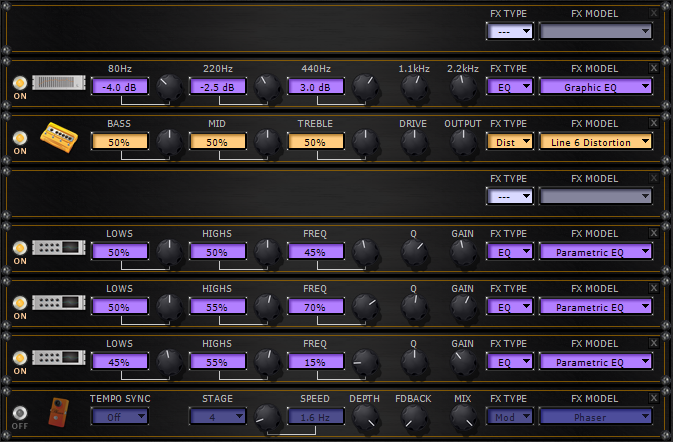Remove the Phaser slot with X
This screenshot has height=442, width=673.
pos(654,398)
